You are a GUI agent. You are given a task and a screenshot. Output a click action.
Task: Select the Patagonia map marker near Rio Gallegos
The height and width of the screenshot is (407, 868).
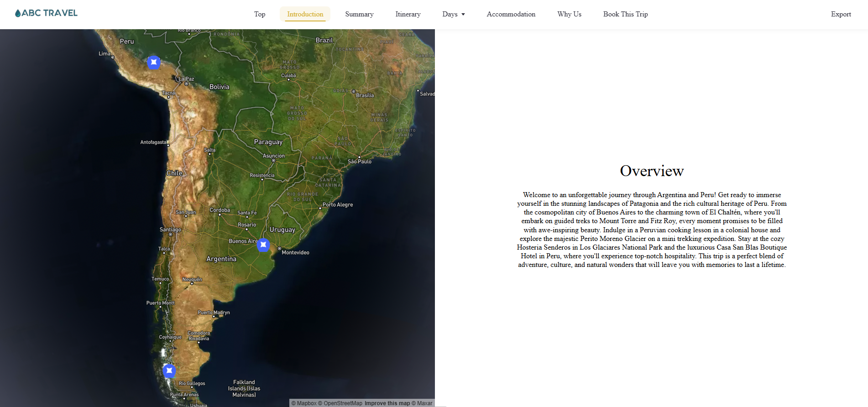click(x=169, y=370)
